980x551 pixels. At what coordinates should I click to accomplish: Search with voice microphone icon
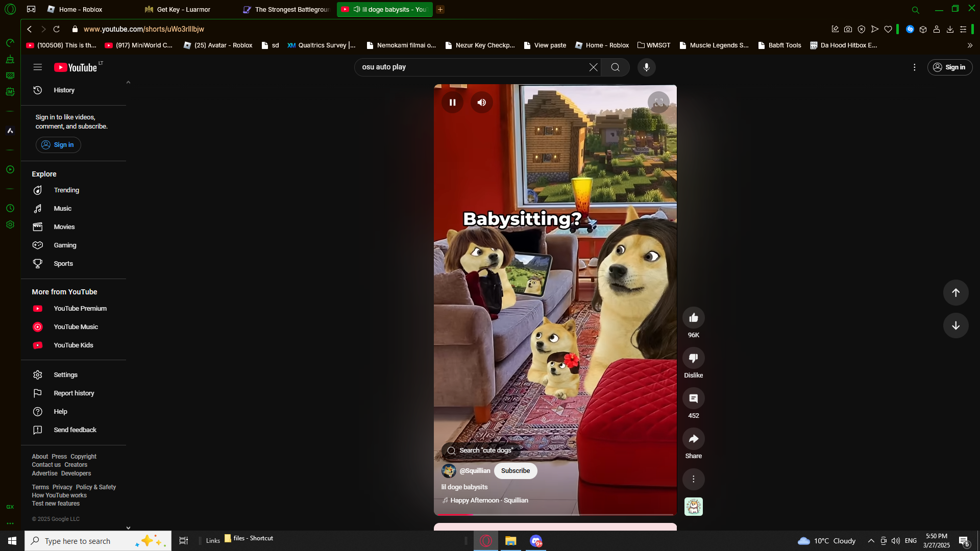(x=646, y=67)
